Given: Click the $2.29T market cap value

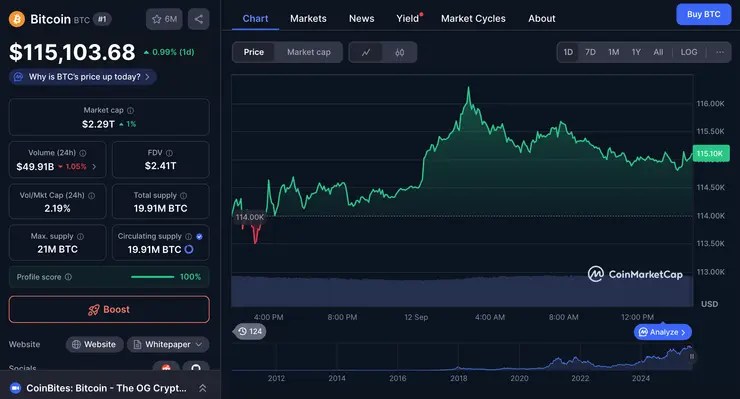Looking at the screenshot, I should click(x=98, y=124).
